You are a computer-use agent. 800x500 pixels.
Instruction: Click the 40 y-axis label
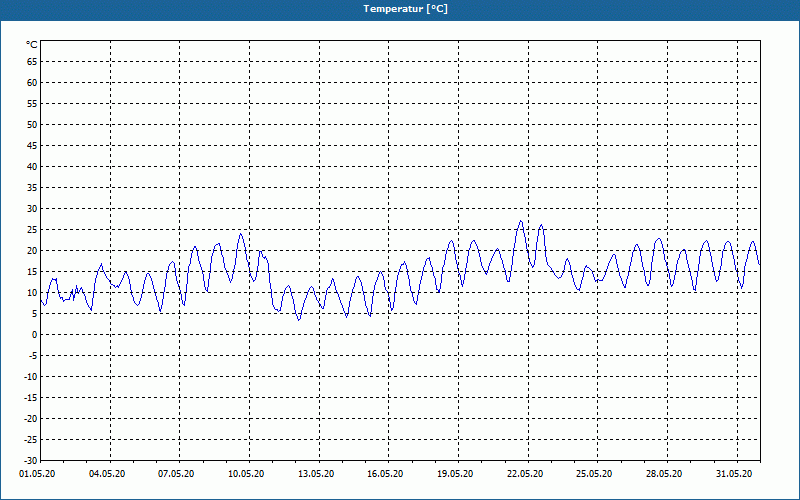[32, 166]
